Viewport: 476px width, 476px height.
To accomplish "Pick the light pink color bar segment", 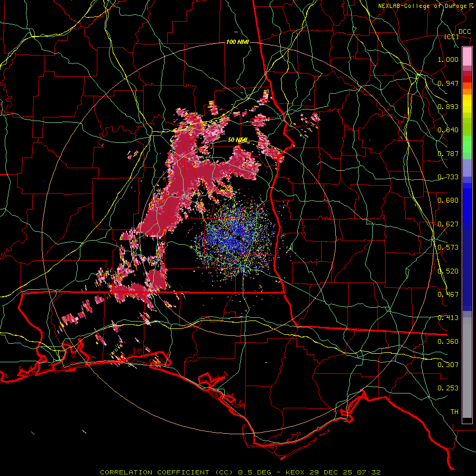I will (x=467, y=56).
